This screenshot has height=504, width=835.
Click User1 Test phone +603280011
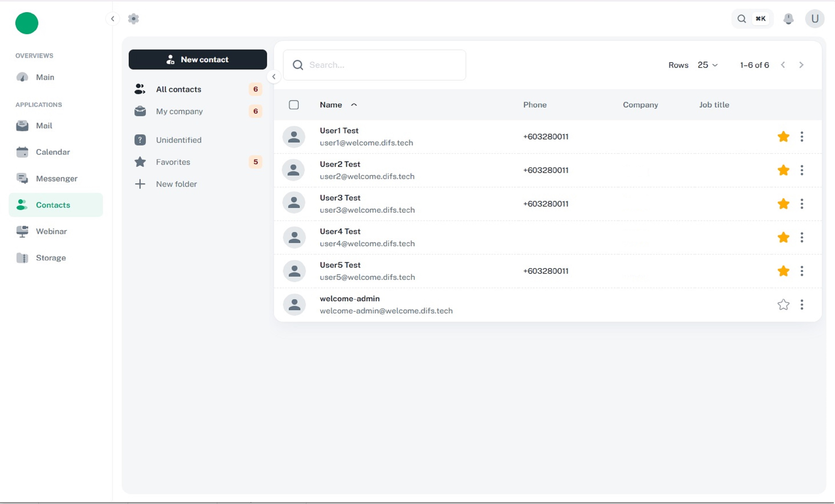pyautogui.click(x=546, y=137)
